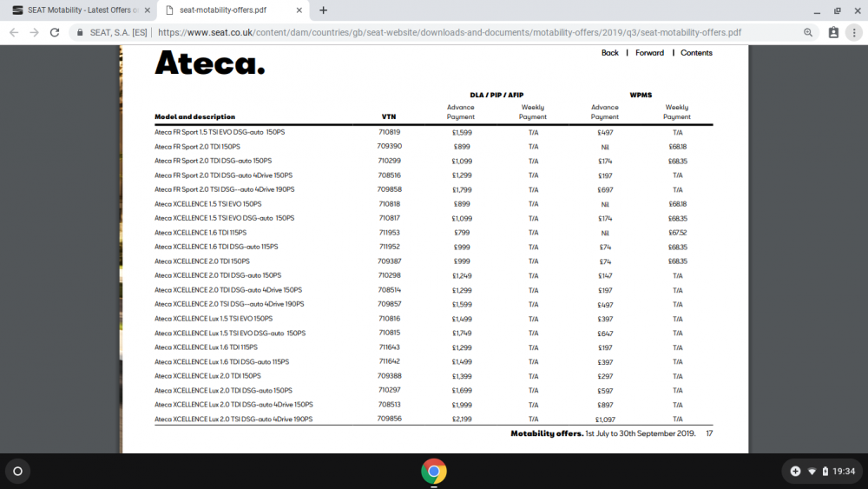Viewport: 868px width, 489px height.
Task: Close the SEAT Motability tab
Action: (x=147, y=10)
